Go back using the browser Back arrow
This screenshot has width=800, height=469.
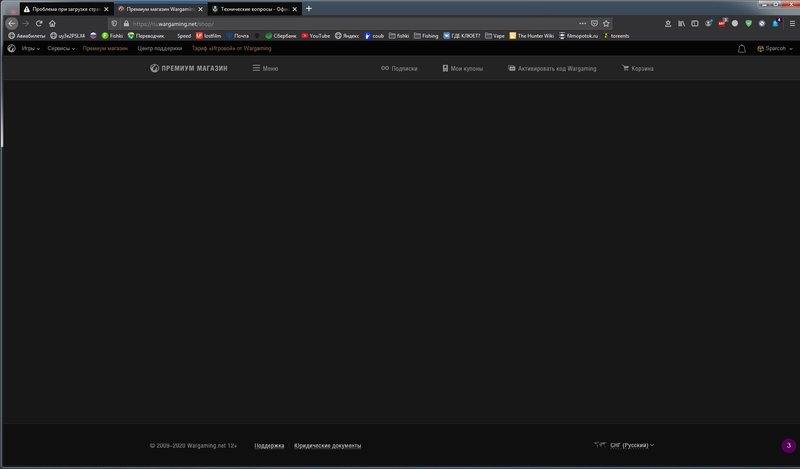[x=12, y=23]
